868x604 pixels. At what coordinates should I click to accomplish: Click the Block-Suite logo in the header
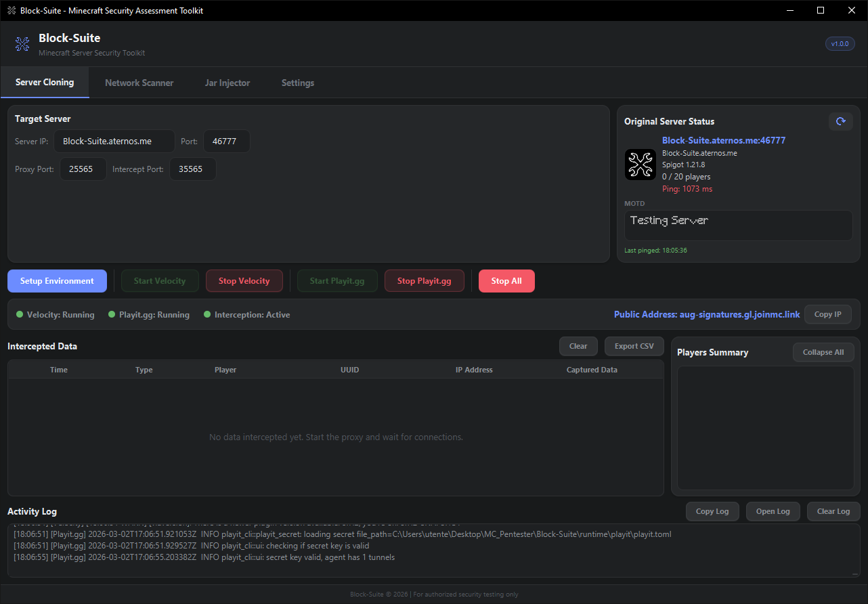[x=22, y=43]
